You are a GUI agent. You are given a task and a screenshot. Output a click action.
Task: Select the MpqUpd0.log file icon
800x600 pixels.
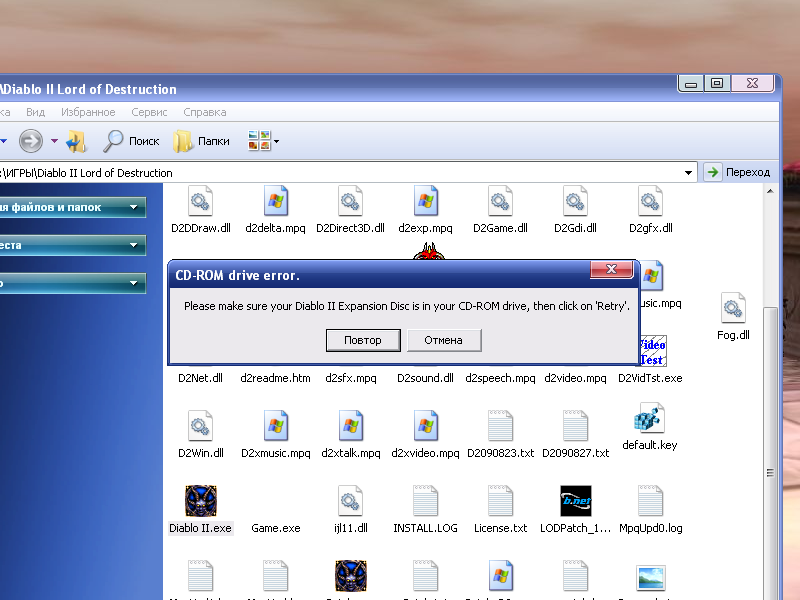click(x=651, y=501)
